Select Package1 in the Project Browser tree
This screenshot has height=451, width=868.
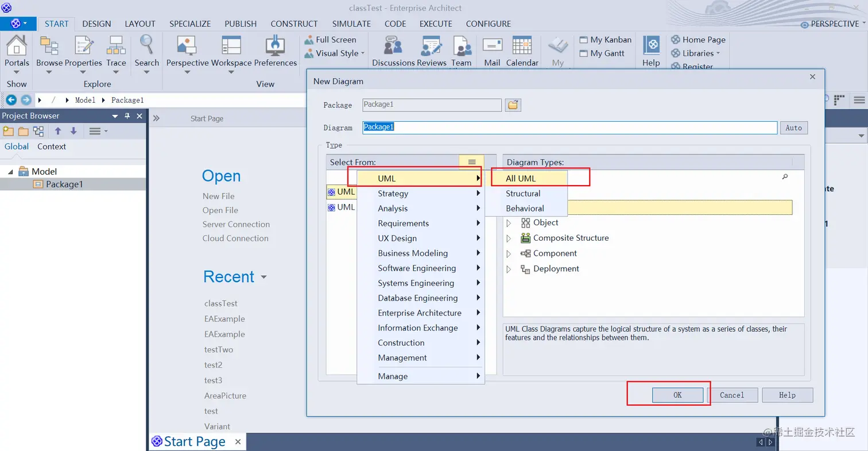[64, 184]
